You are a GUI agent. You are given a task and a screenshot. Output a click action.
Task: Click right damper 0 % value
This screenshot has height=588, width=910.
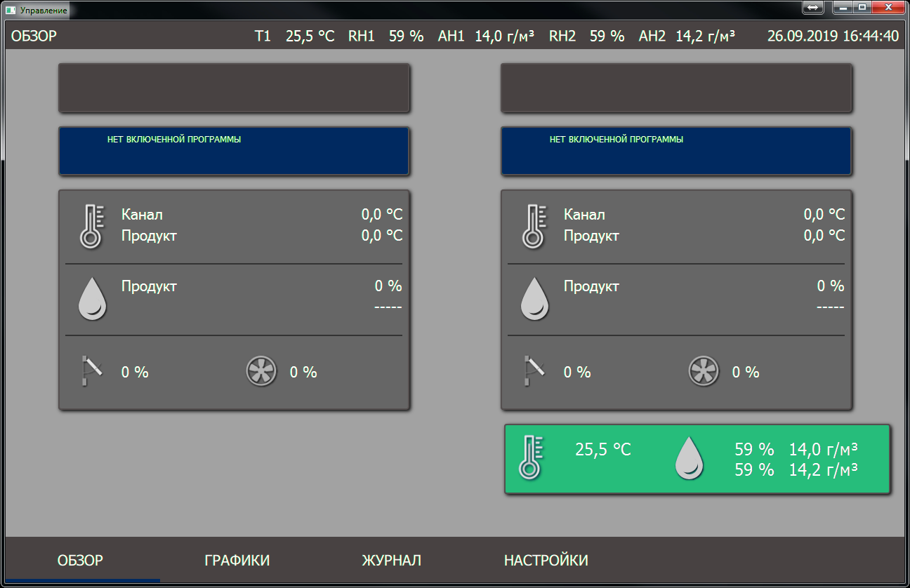coord(577,373)
